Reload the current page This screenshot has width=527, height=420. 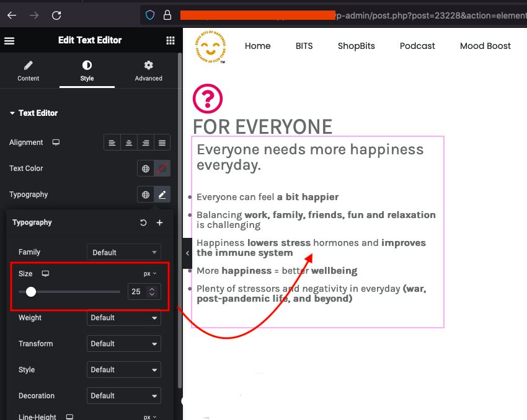coord(56,15)
